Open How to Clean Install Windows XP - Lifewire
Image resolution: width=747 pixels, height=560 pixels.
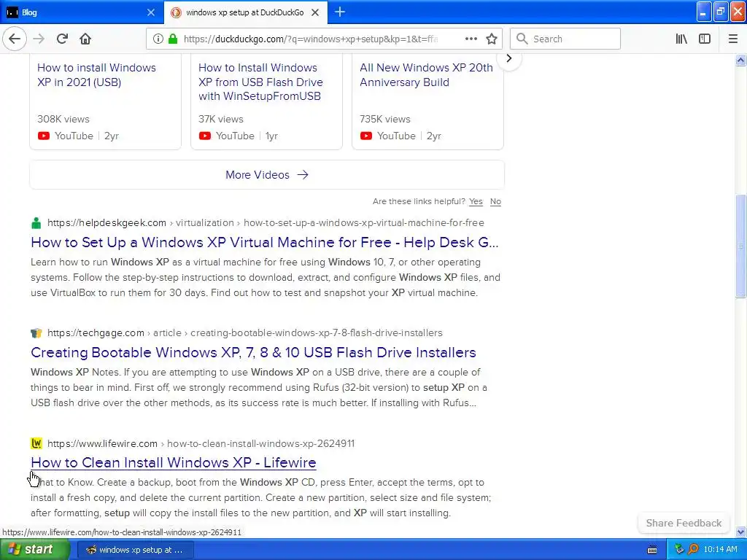(x=174, y=462)
